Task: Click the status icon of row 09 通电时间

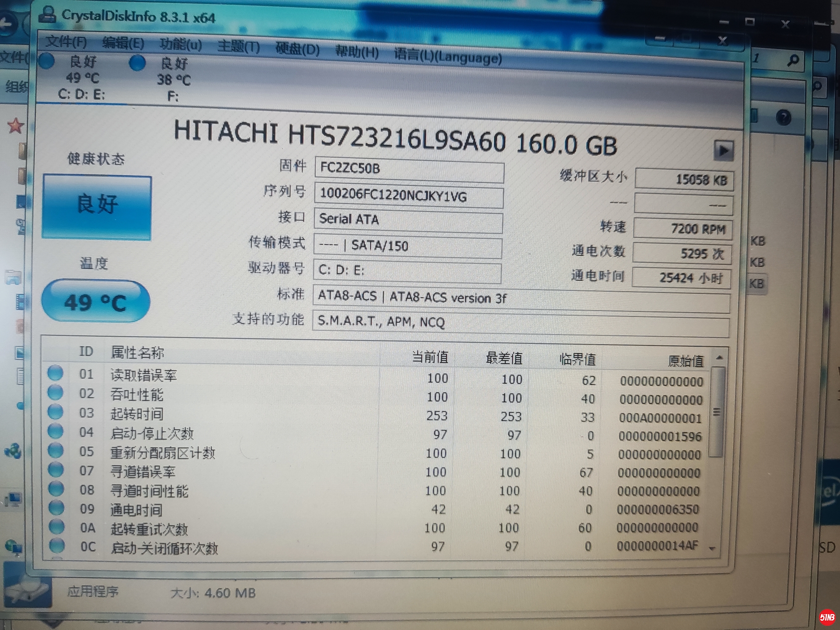Action: click(57, 507)
